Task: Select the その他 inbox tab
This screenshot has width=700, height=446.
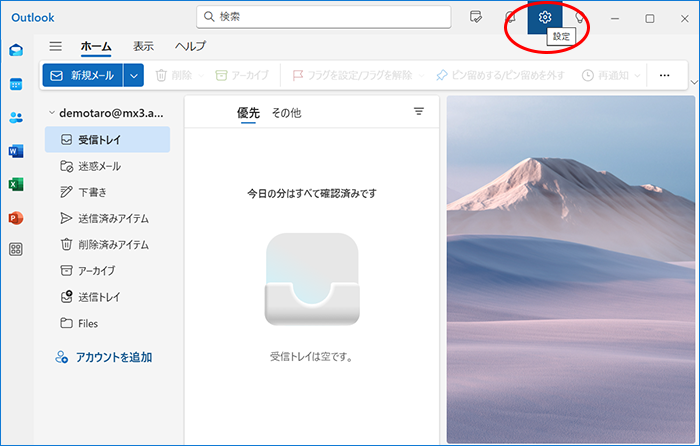Action: tap(287, 113)
